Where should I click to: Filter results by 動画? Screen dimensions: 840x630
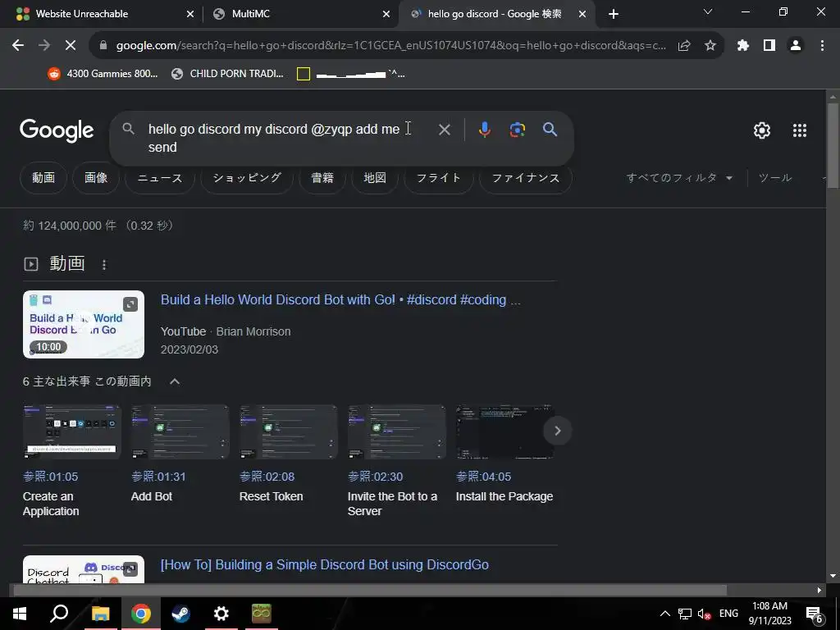pos(43,178)
